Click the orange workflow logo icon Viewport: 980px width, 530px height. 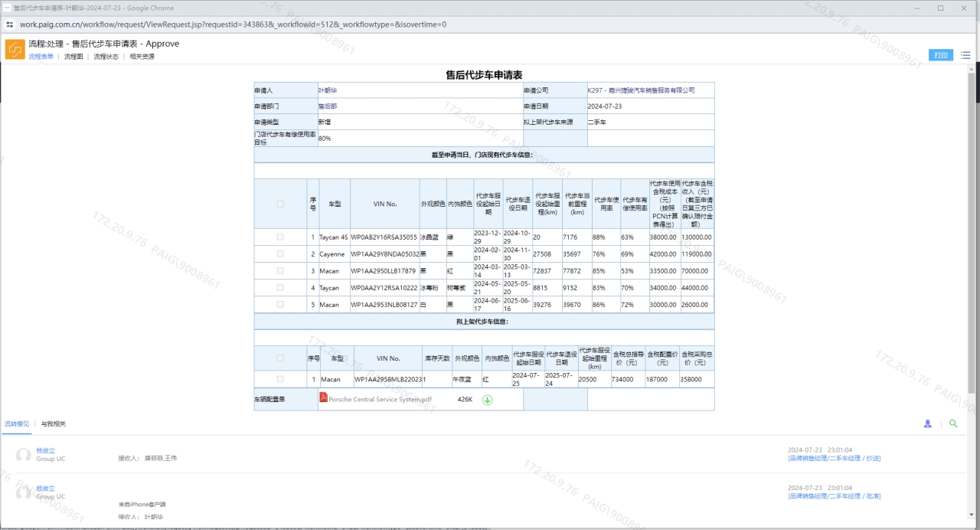pyautogui.click(x=15, y=49)
